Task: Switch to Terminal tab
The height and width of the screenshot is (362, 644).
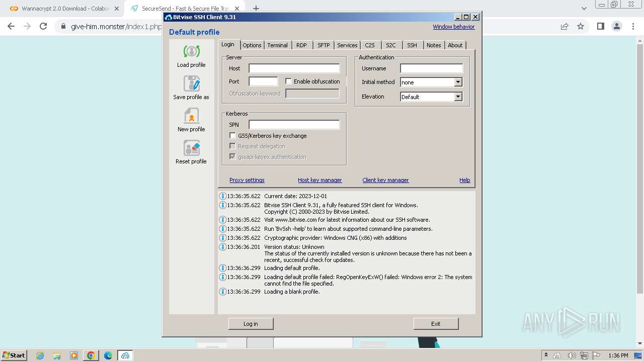Action: pos(277,45)
